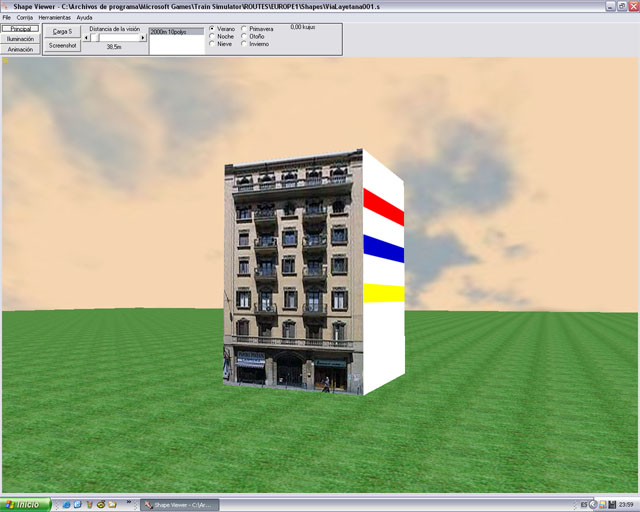Select the Primavera radio button
Screen dimensions: 640x512
tap(244, 29)
